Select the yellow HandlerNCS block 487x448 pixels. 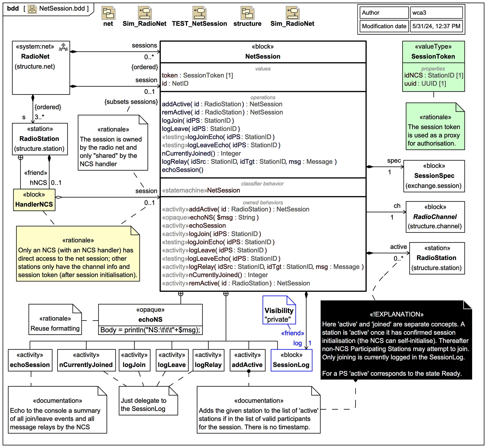point(34,200)
